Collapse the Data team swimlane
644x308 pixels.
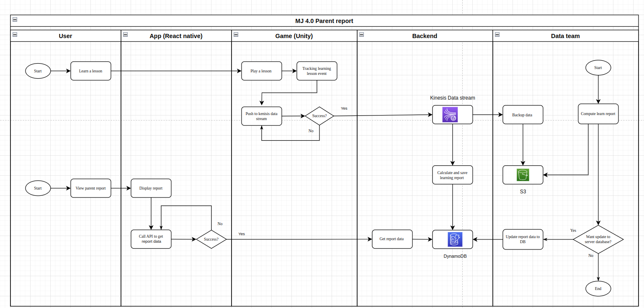(497, 35)
